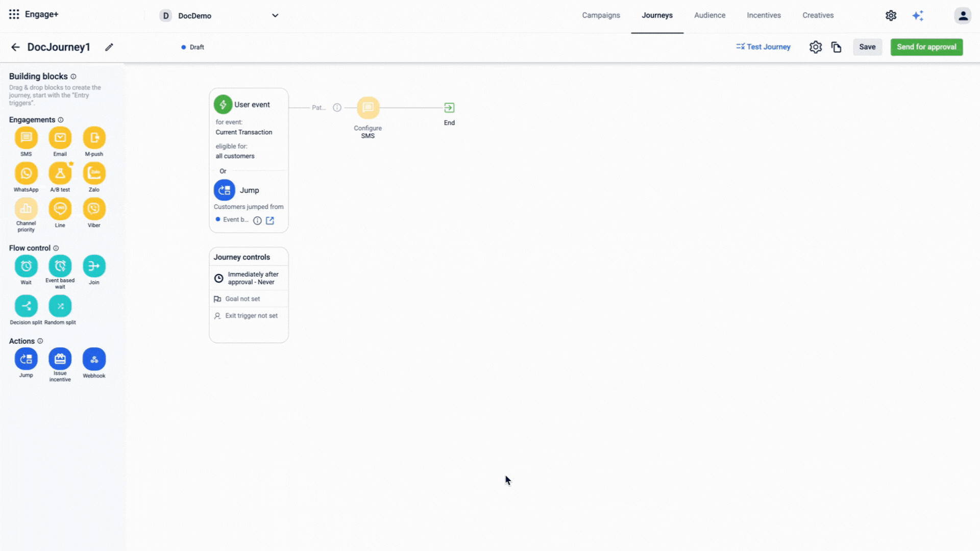Click the A/B test block icon
The image size is (980, 551).
coord(60,173)
